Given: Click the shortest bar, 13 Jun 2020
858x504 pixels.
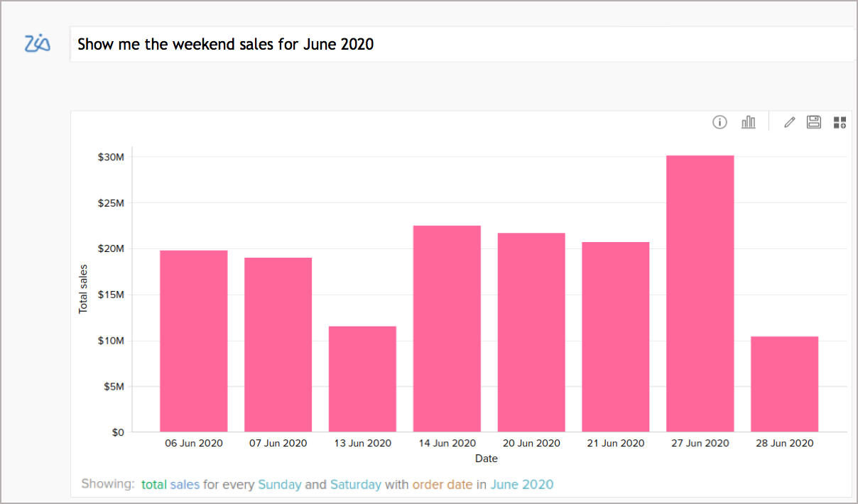Looking at the screenshot, I should (362, 380).
